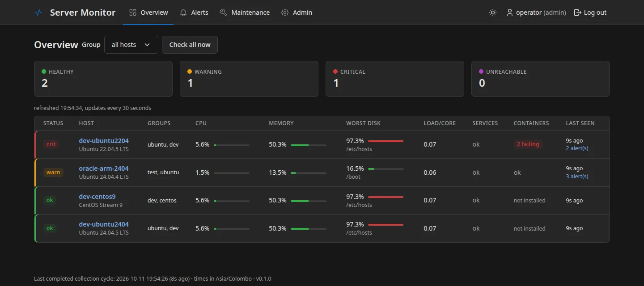This screenshot has width=644, height=286.
Task: Click the 'CentOS Stream 9' OS label
Action: pos(101,205)
